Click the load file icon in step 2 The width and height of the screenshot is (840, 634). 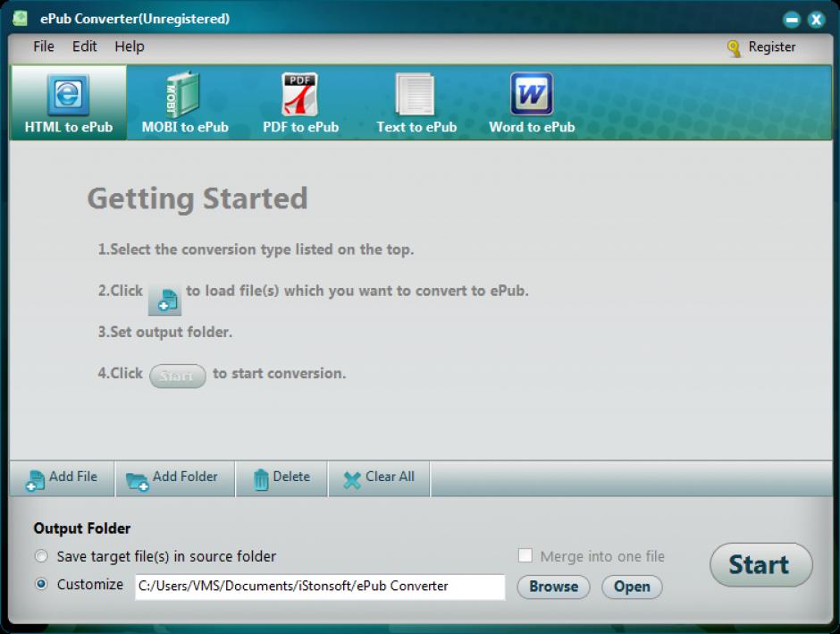pyautogui.click(x=164, y=300)
